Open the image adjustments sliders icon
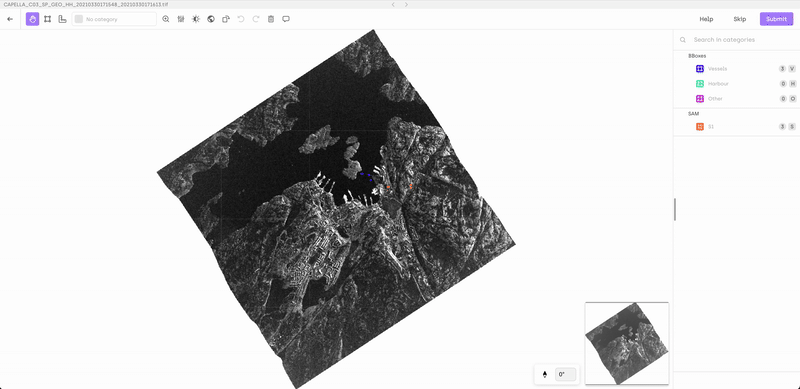 tap(181, 19)
